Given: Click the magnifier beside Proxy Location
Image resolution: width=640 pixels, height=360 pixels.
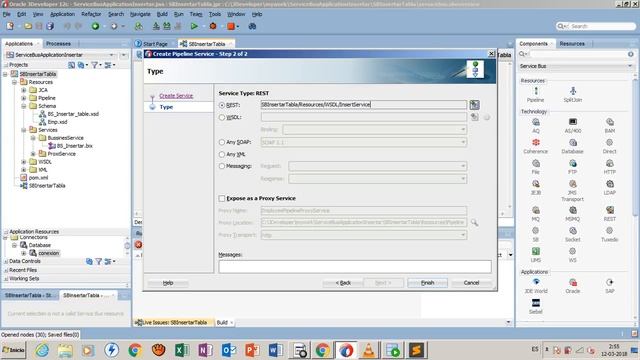Looking at the screenshot, I should (474, 222).
